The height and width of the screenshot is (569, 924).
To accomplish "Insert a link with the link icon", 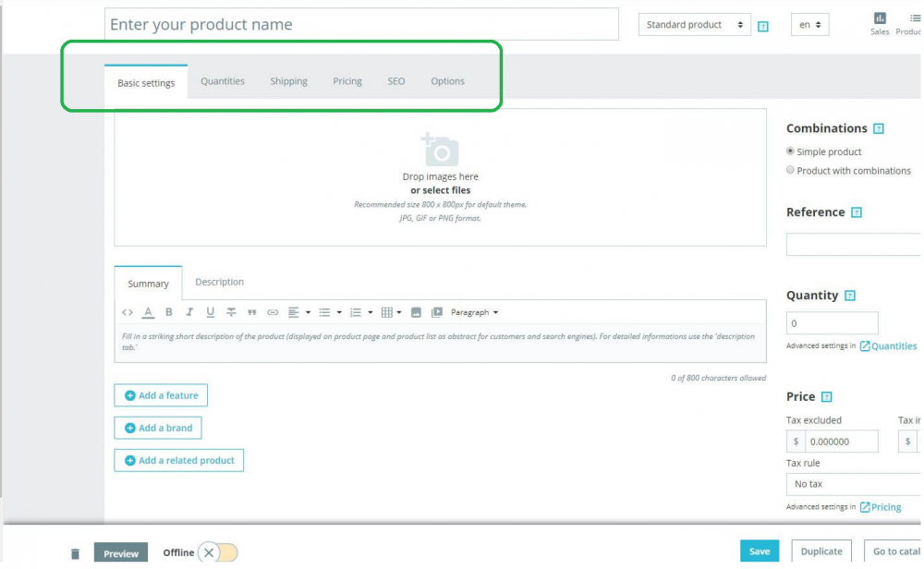I will [273, 313].
